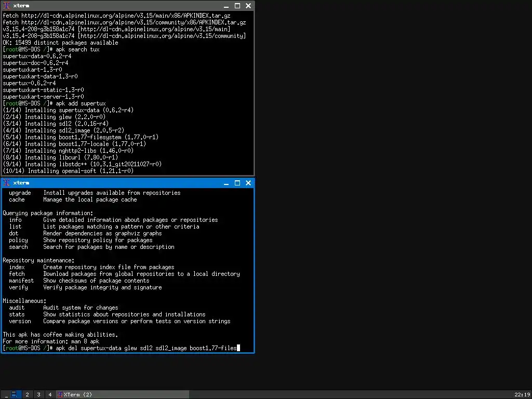Click the '(8/14) Installing libcurl' line
Image resolution: width=532 pixels, height=399 pixels.
click(x=60, y=157)
